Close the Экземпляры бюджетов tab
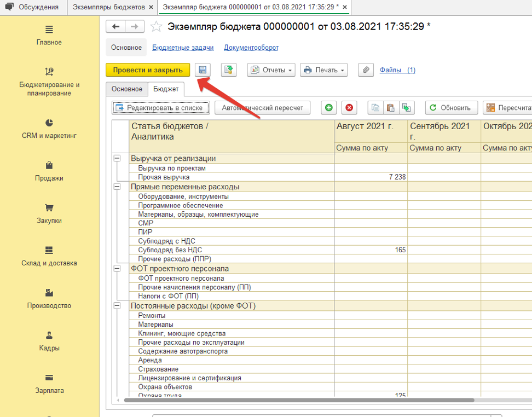 coord(151,7)
